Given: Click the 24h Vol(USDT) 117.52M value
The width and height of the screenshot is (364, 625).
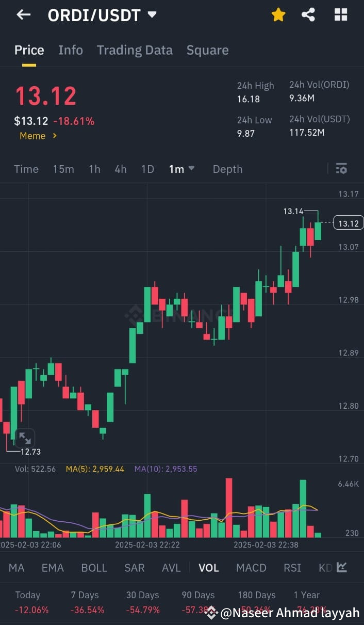Looking at the screenshot, I should tap(307, 133).
